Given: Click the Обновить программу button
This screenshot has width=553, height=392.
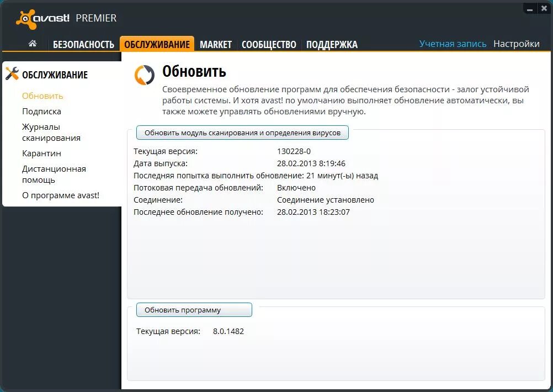Looking at the screenshot, I should pyautogui.click(x=194, y=310).
